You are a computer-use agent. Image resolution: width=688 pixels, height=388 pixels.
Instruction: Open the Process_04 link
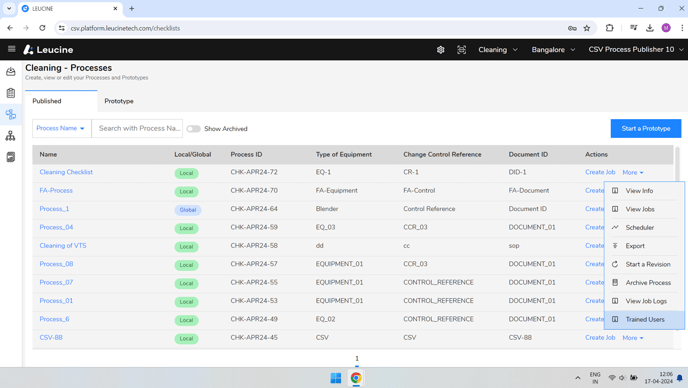(56, 227)
